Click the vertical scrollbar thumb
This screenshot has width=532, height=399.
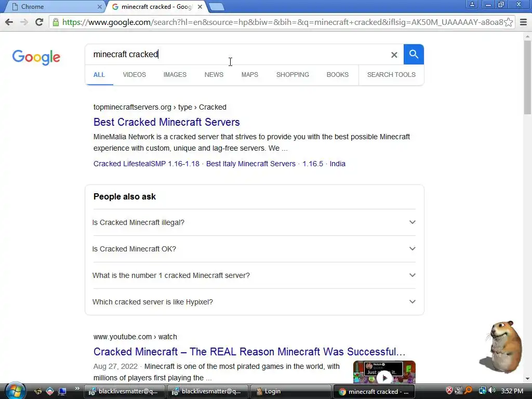528,77
